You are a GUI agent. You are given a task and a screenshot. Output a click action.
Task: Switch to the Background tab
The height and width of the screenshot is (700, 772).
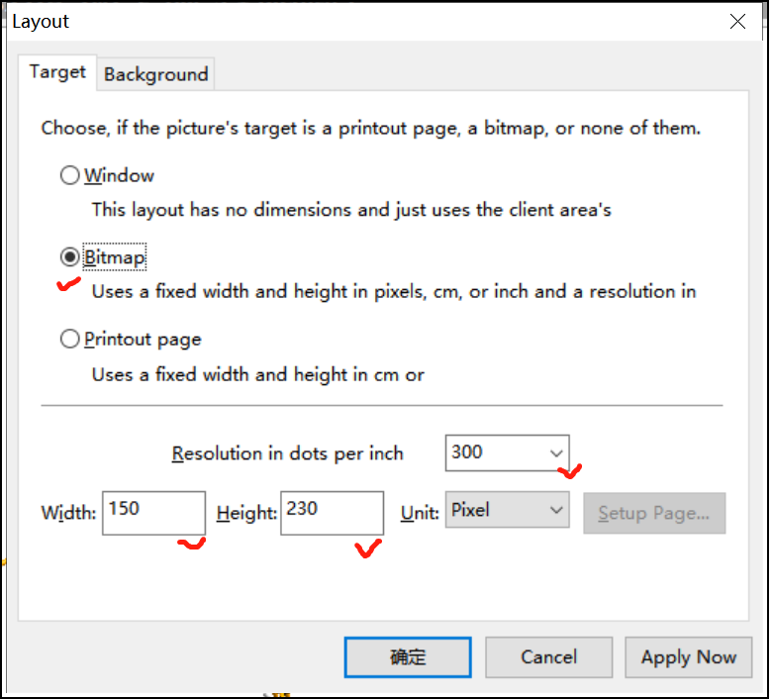(155, 74)
